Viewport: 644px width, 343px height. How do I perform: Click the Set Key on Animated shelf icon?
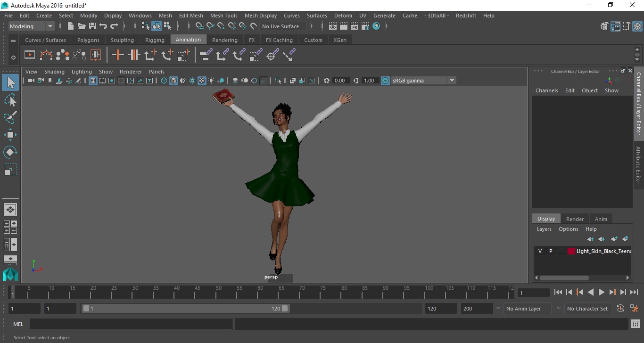pyautogui.click(x=134, y=55)
